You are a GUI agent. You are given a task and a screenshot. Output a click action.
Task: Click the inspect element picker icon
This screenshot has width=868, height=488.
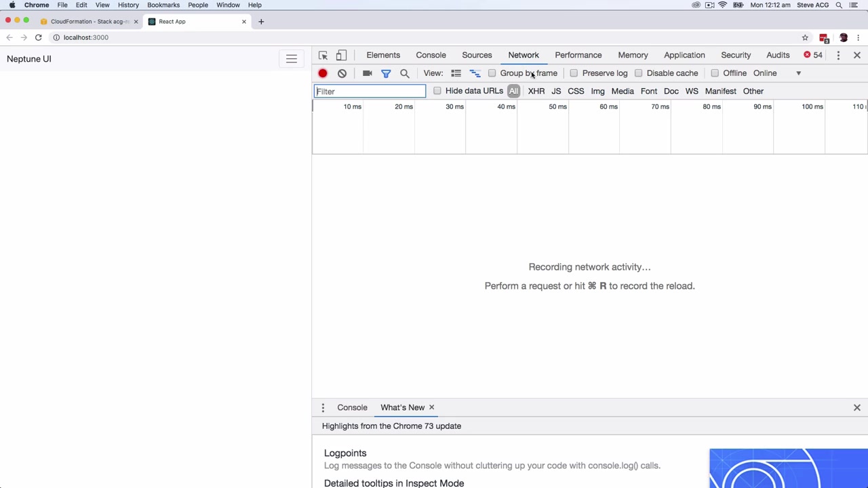coord(323,55)
